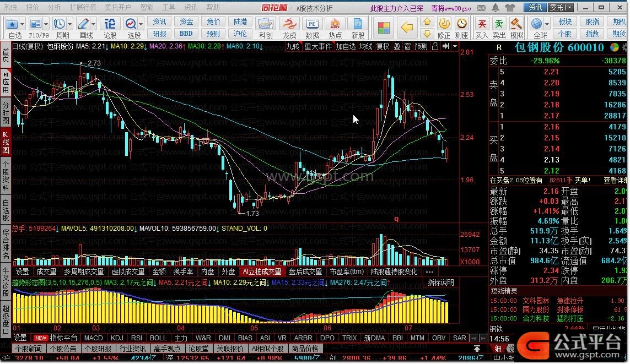Open the 科创 board icon

click(x=266, y=24)
